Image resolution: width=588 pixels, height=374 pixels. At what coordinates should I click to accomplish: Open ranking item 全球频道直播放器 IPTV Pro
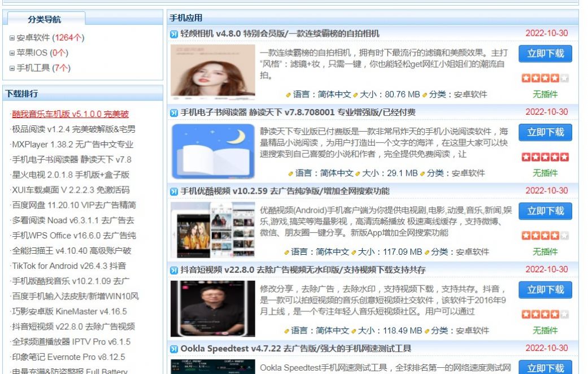tap(71, 342)
